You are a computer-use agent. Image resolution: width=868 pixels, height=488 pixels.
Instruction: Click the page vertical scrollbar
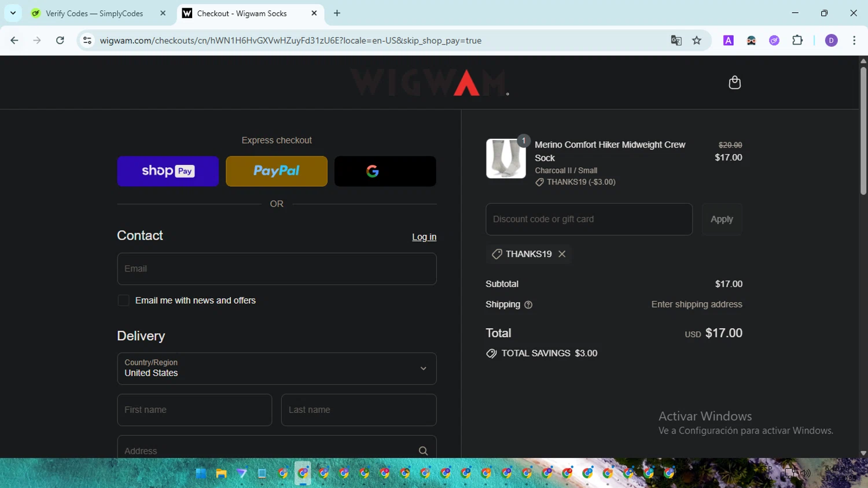pos(863,130)
